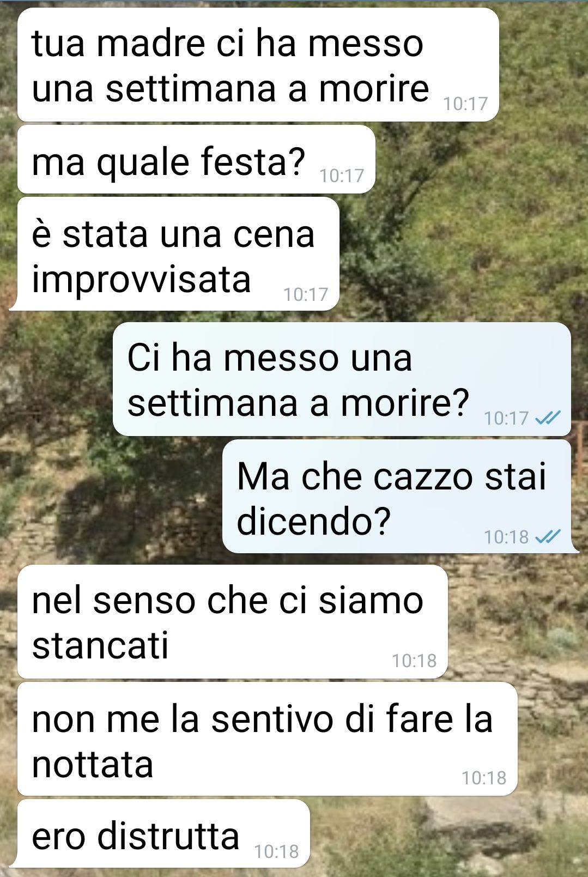
Task: Tap the chat wallpaper right of 'ma quale festa?'
Action: [x=480, y=159]
